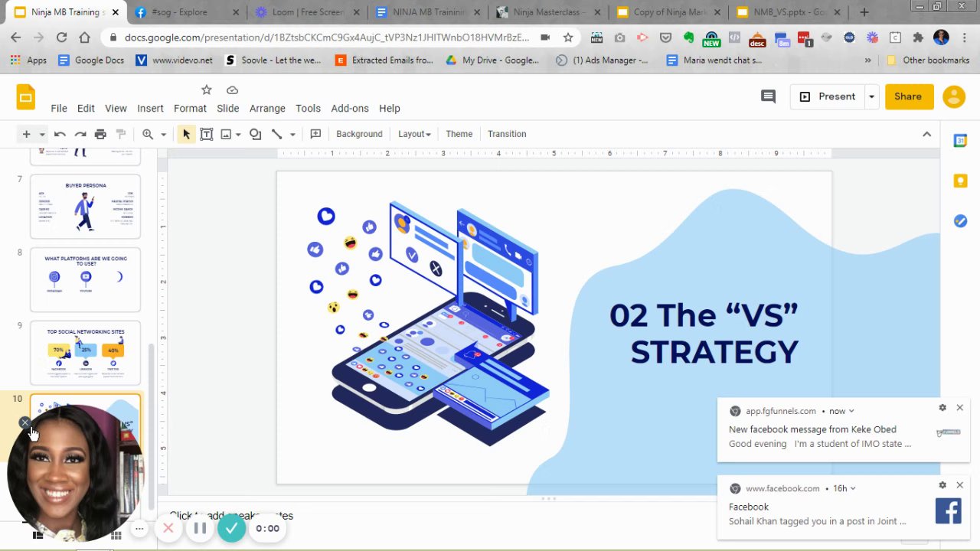The width and height of the screenshot is (980, 551).
Task: Open the Google account avatar in Slides
Action: pos(954,96)
